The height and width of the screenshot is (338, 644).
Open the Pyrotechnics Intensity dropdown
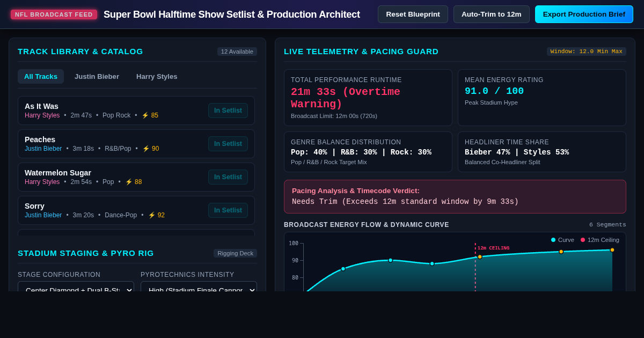click(199, 286)
